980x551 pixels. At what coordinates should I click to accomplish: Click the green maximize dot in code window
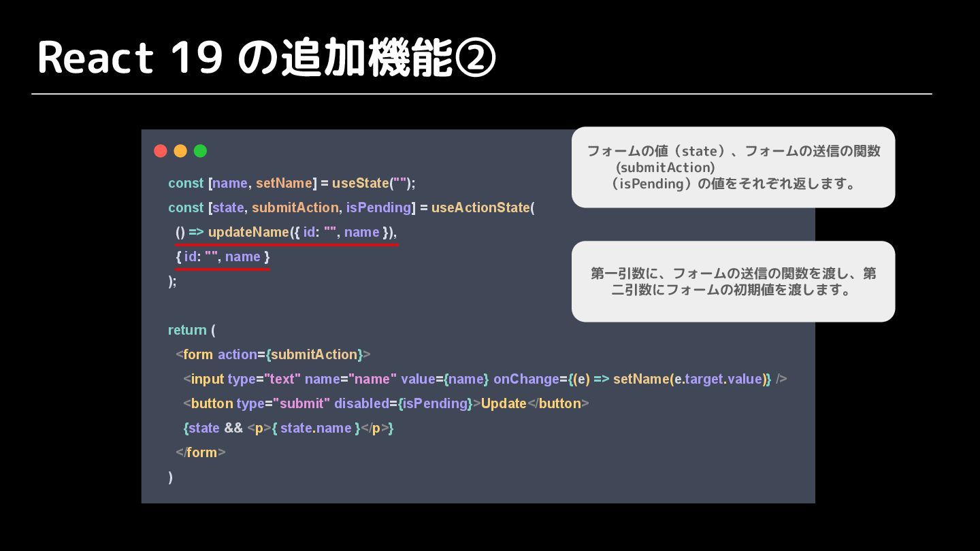(x=200, y=151)
